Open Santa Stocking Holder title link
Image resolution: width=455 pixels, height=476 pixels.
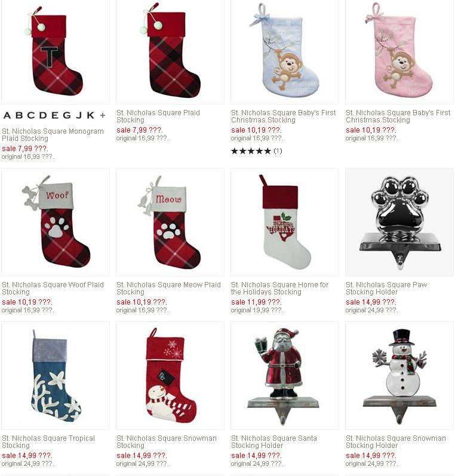274,442
